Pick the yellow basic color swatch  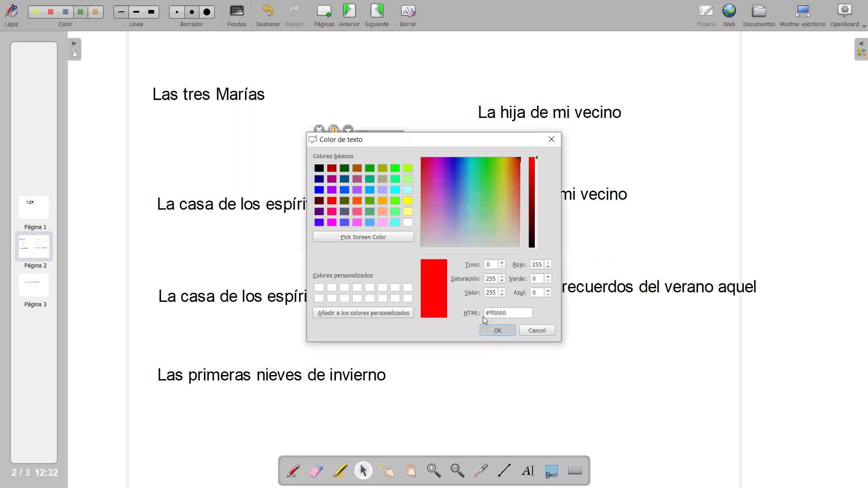[x=408, y=201]
